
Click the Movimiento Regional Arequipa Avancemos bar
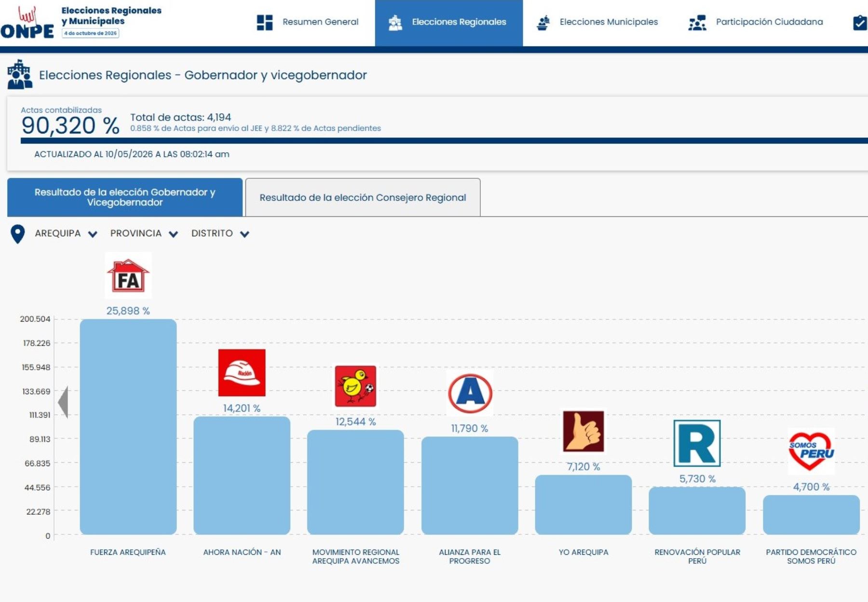coord(356,482)
